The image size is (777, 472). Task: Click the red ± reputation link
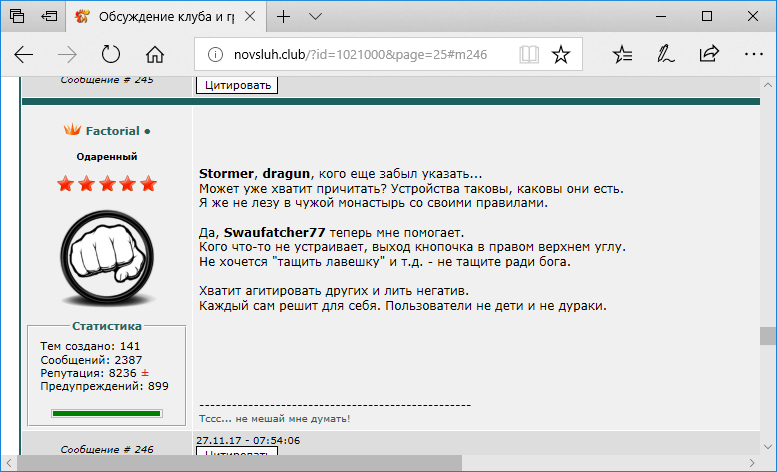pyautogui.click(x=144, y=372)
